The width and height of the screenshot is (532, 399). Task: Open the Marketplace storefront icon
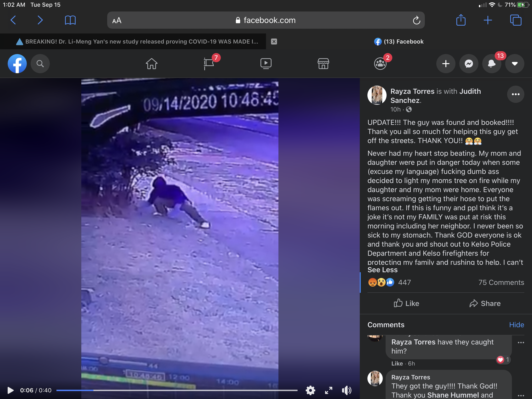pyautogui.click(x=323, y=64)
